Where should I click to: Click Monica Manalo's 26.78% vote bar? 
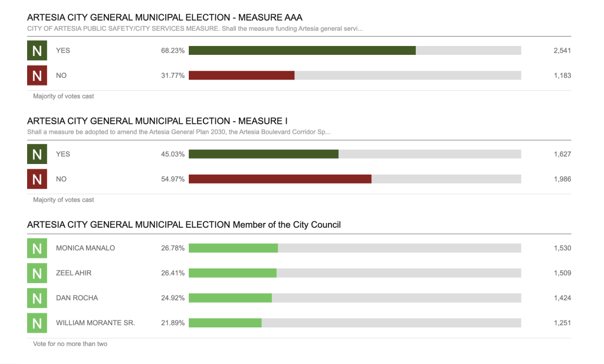point(233,248)
